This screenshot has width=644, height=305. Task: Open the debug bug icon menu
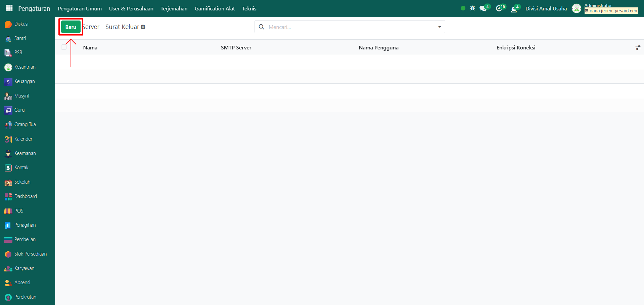(472, 8)
